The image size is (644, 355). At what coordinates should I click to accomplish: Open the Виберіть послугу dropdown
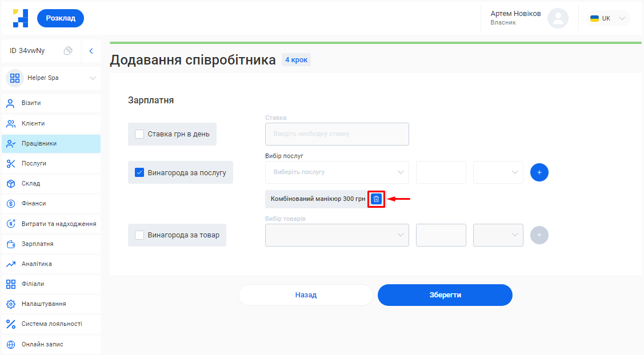(337, 172)
